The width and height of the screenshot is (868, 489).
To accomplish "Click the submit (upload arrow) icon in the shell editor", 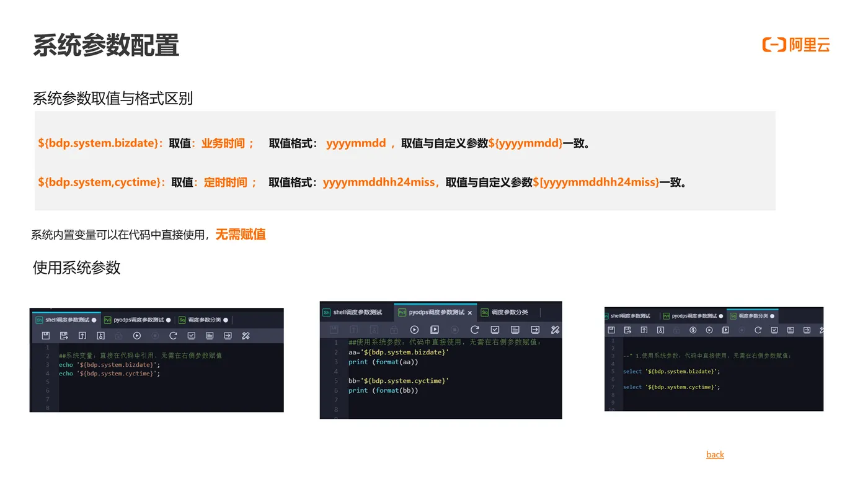I will pyautogui.click(x=82, y=336).
